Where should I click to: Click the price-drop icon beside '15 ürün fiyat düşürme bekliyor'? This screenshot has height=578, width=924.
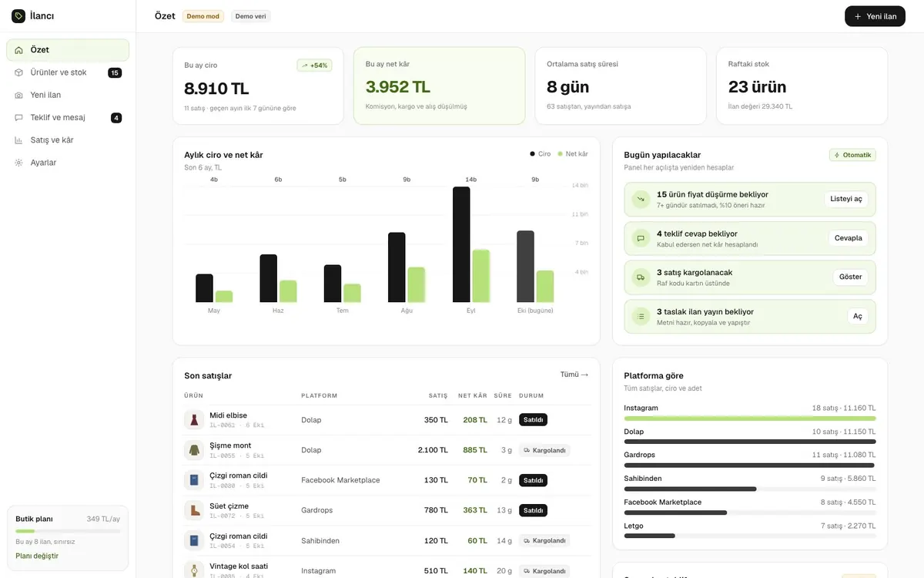641,200
